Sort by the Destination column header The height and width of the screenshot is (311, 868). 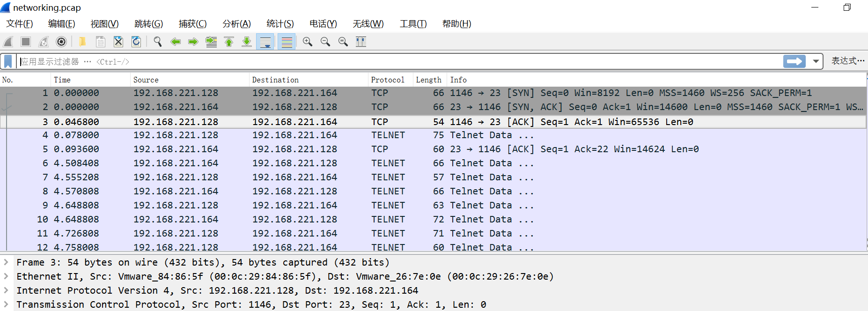pos(309,80)
